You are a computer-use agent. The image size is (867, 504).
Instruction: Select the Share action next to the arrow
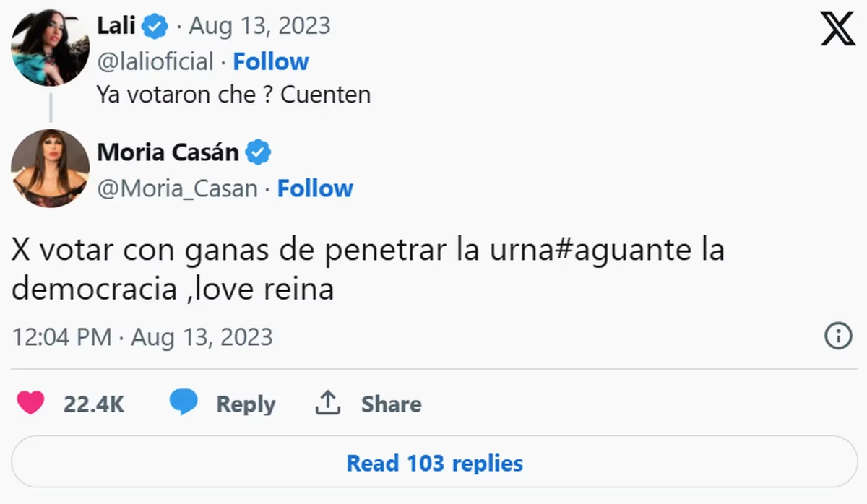(390, 404)
